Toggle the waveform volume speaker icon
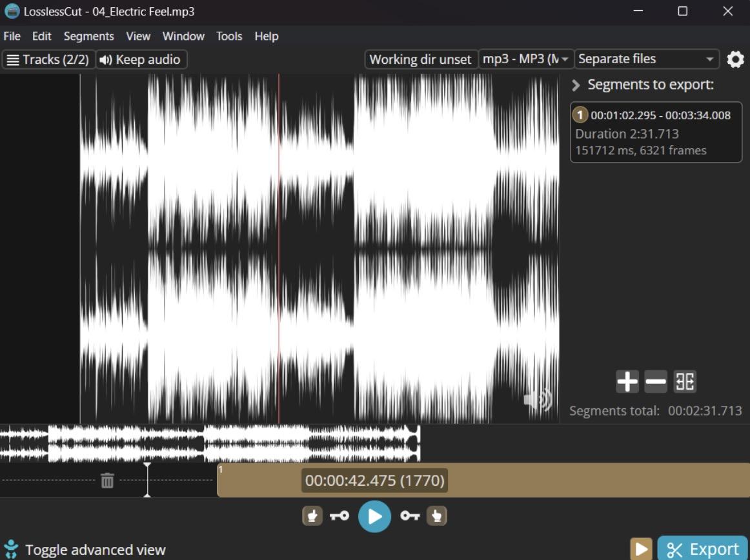The height and width of the screenshot is (560, 750). (x=538, y=399)
